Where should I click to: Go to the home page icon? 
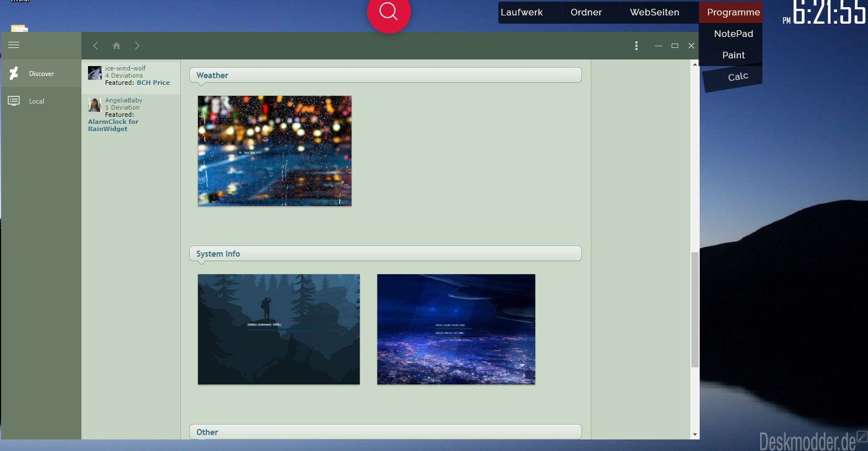coord(117,46)
